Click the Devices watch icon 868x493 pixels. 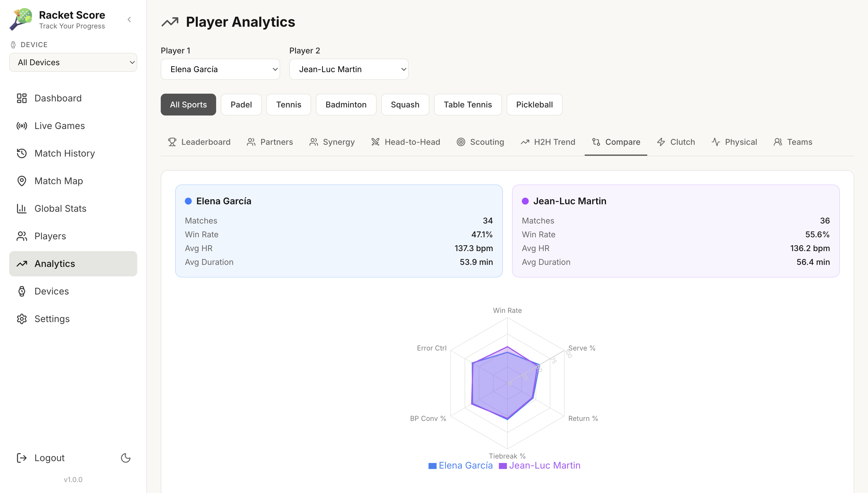22,291
